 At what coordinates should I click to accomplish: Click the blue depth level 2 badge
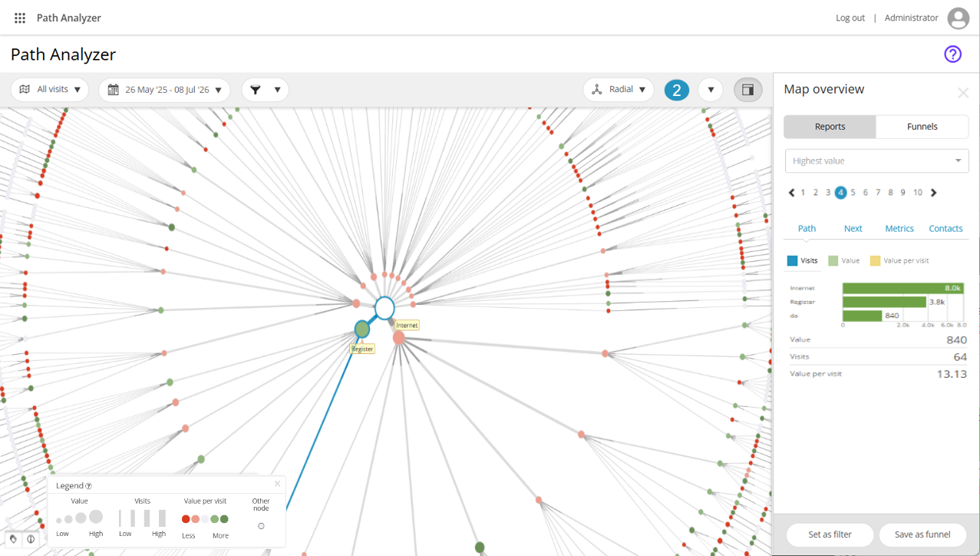(677, 90)
